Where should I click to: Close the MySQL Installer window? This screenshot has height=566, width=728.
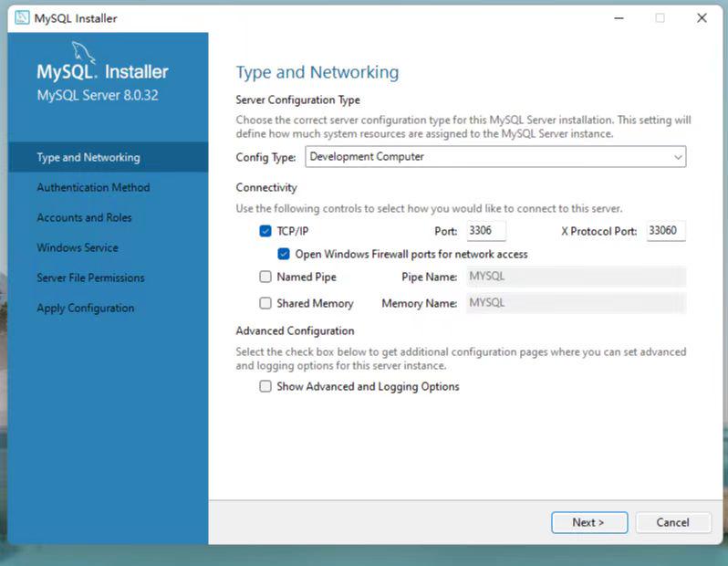[x=702, y=18]
